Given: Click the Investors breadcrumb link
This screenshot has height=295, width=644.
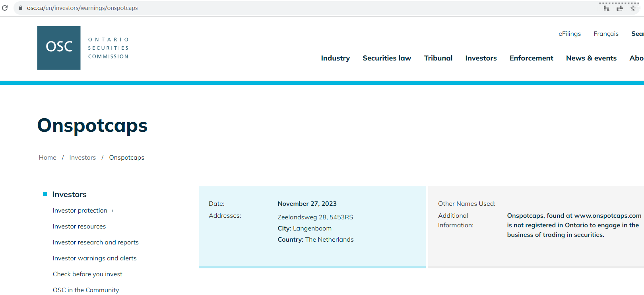Looking at the screenshot, I should (82, 158).
